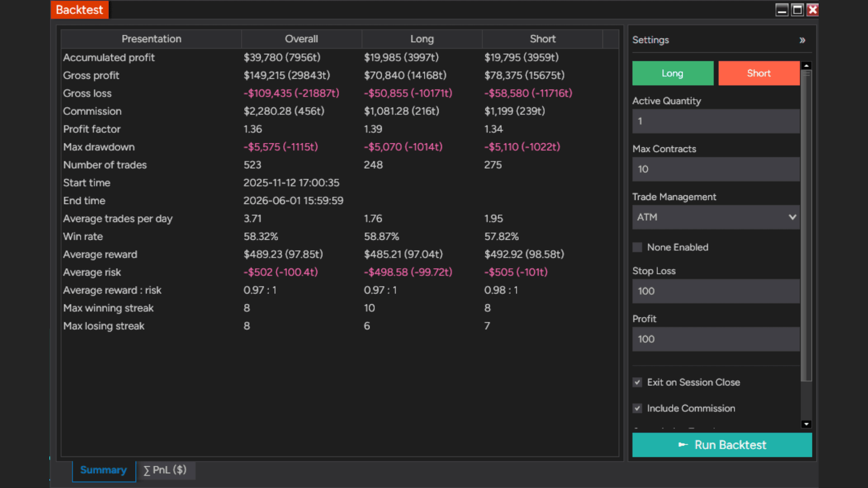The image size is (868, 488).
Task: Open the ∑ PnL ($) tab
Action: [x=165, y=470]
